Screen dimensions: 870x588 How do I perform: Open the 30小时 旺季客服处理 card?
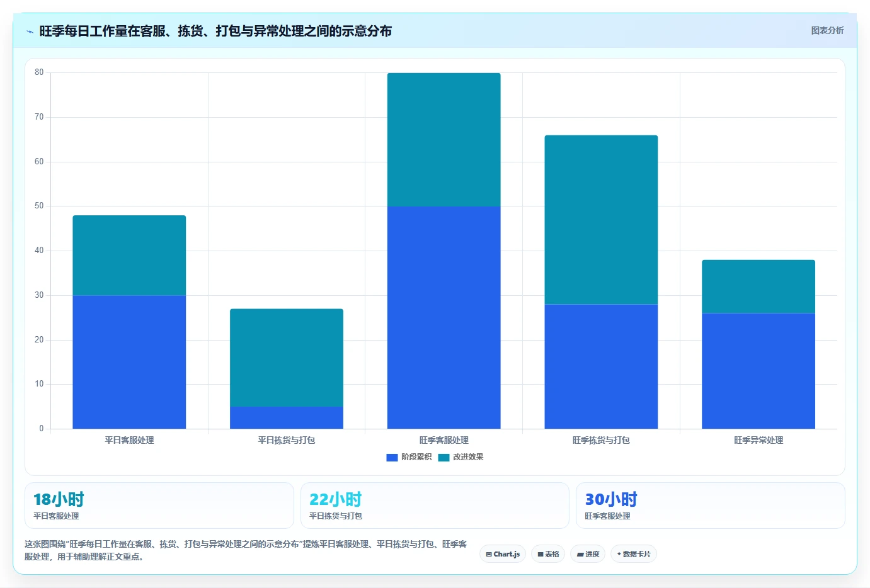711,506
